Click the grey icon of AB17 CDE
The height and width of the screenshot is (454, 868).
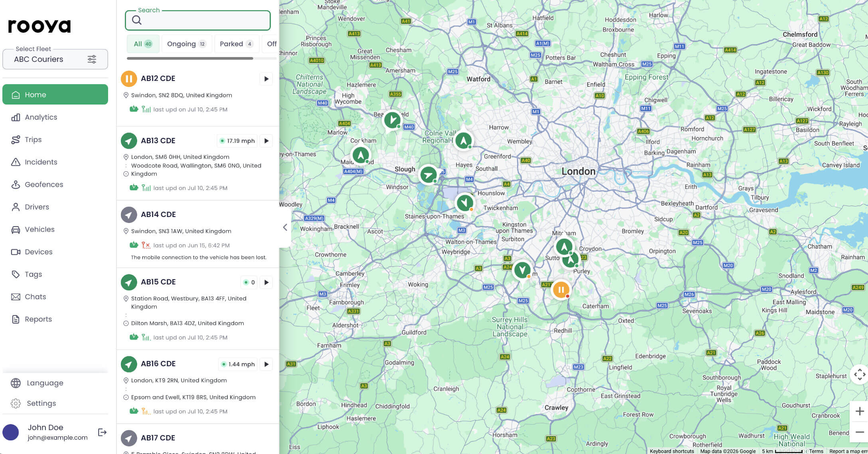click(x=129, y=438)
